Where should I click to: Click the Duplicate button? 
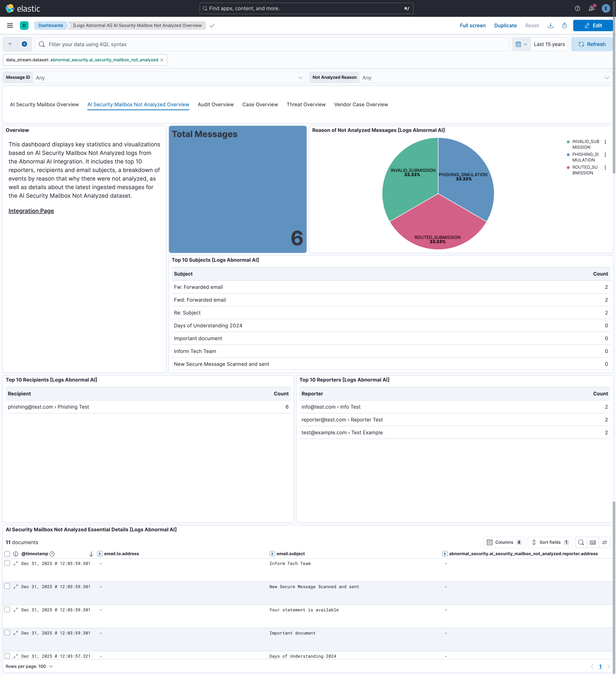click(x=505, y=25)
